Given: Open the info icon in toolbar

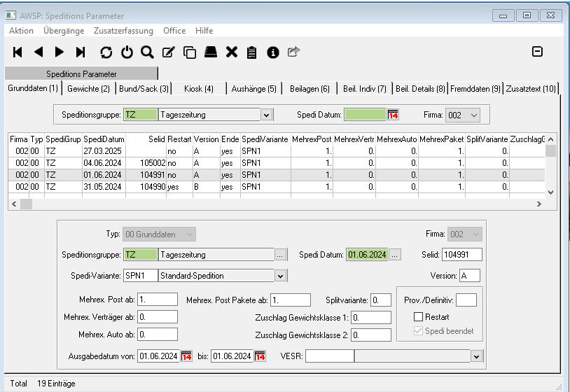Looking at the screenshot, I should point(273,52).
